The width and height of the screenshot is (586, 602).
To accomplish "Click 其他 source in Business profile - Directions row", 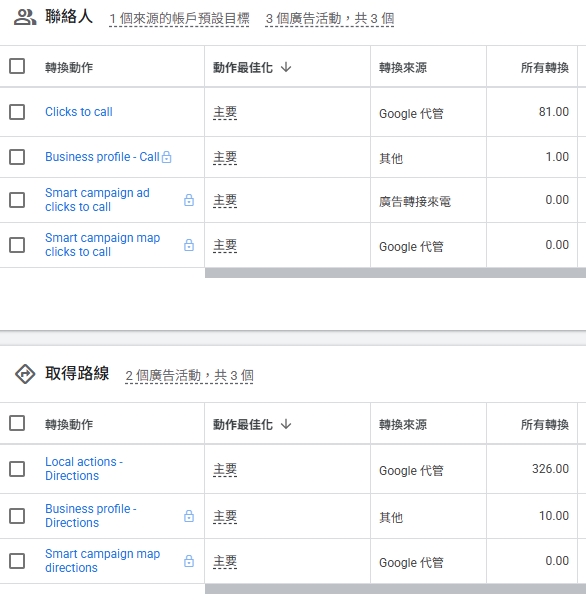I will pyautogui.click(x=391, y=517).
